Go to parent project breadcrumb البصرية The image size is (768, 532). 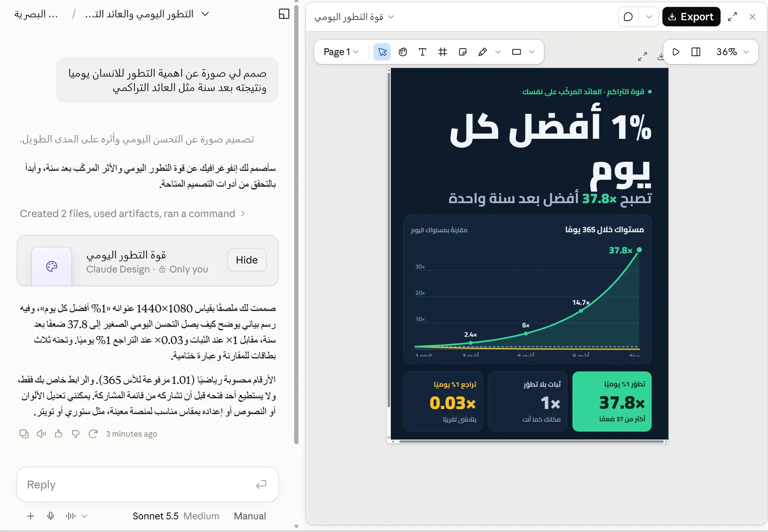36,14
